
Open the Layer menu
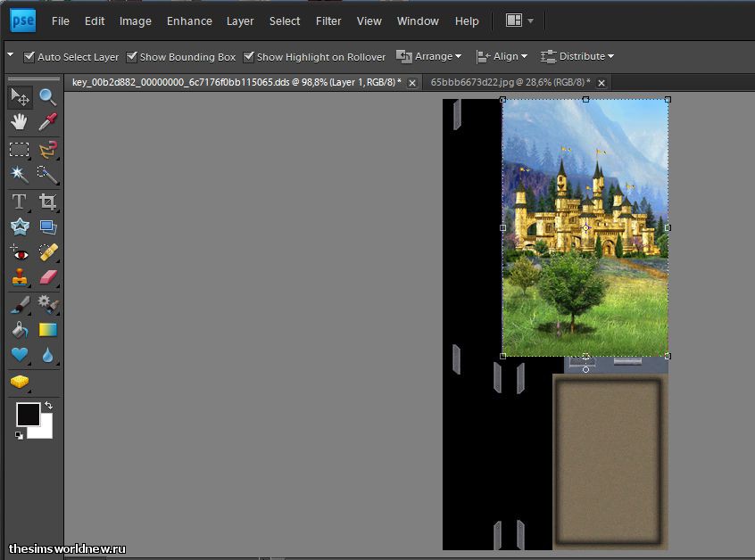coord(240,21)
